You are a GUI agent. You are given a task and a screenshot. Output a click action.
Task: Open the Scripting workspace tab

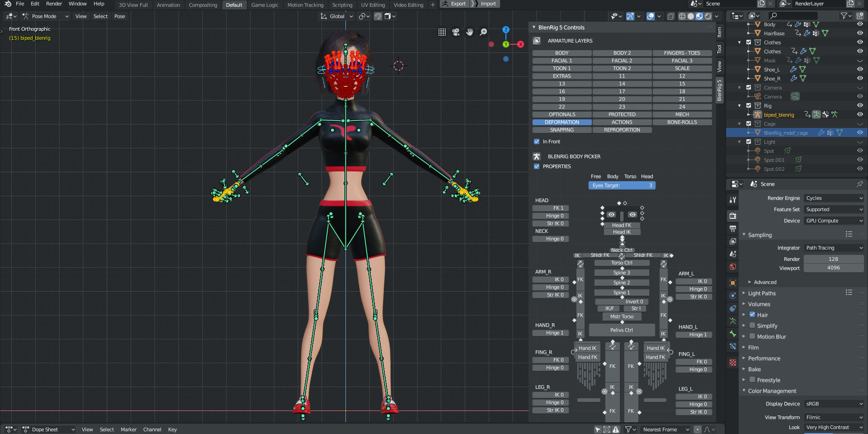[342, 5]
